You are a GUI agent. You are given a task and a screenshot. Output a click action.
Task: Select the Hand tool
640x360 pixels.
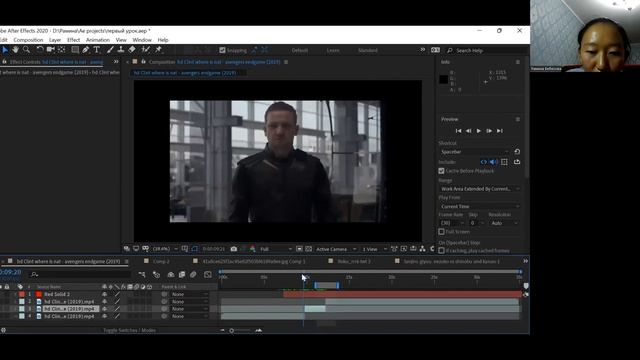[16, 50]
